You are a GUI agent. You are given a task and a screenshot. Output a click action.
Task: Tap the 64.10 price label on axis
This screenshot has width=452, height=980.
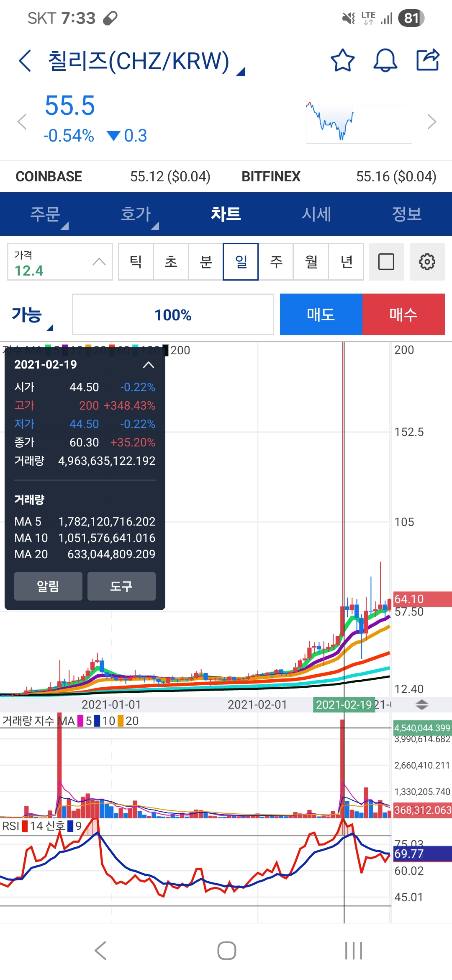point(422,599)
